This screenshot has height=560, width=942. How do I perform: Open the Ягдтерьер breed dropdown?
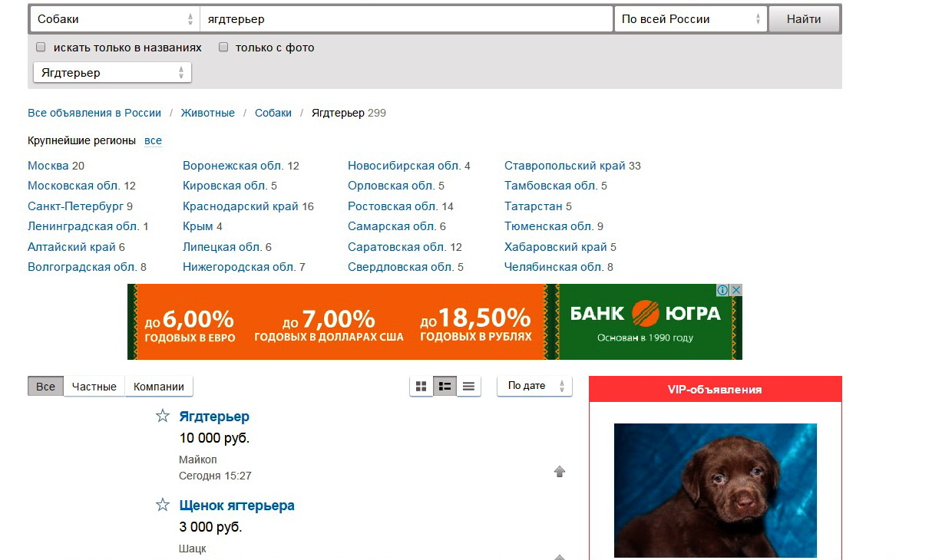click(x=112, y=73)
